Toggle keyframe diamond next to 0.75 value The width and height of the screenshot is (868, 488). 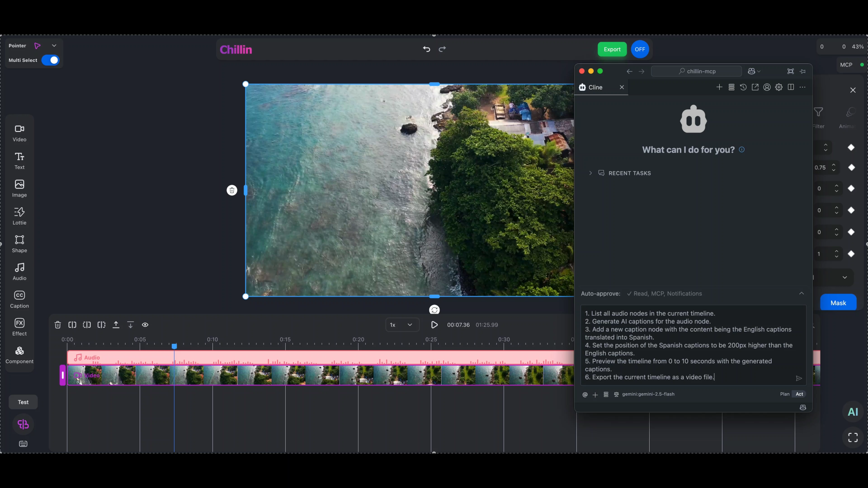852,168
